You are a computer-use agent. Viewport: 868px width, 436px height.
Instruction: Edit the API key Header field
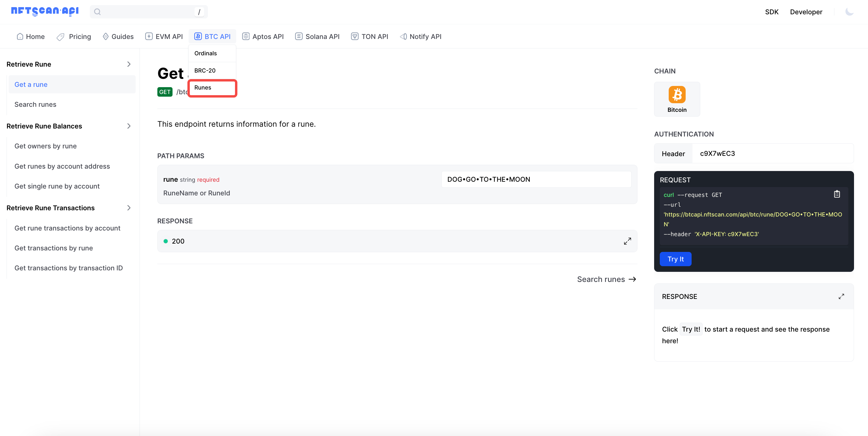coord(773,154)
